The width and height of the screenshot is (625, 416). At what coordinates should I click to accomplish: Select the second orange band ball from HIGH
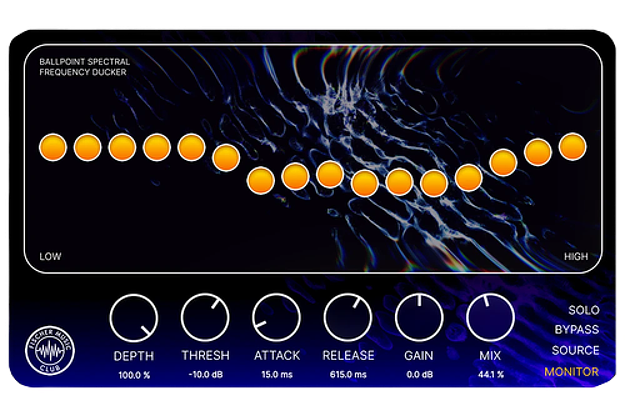[x=538, y=152]
